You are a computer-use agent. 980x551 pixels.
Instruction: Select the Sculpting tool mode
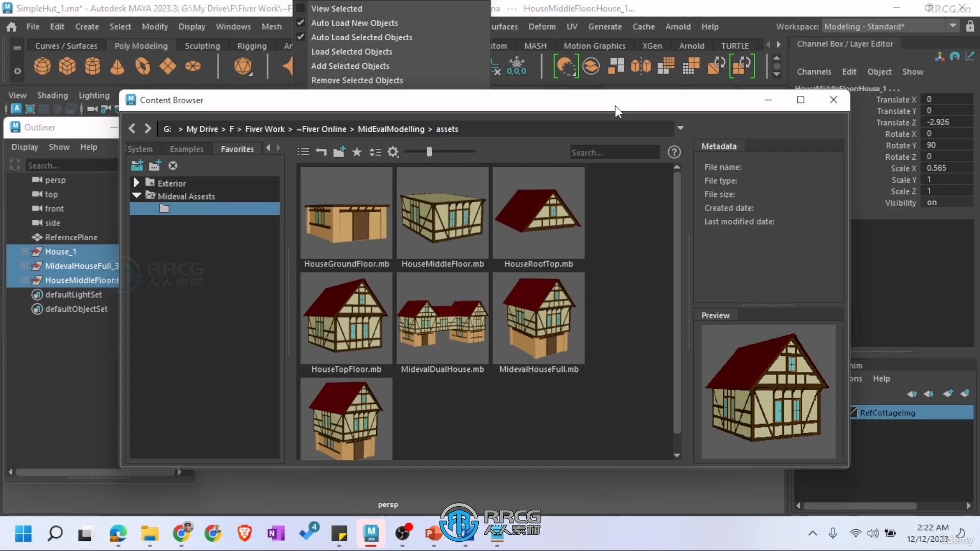tap(202, 45)
